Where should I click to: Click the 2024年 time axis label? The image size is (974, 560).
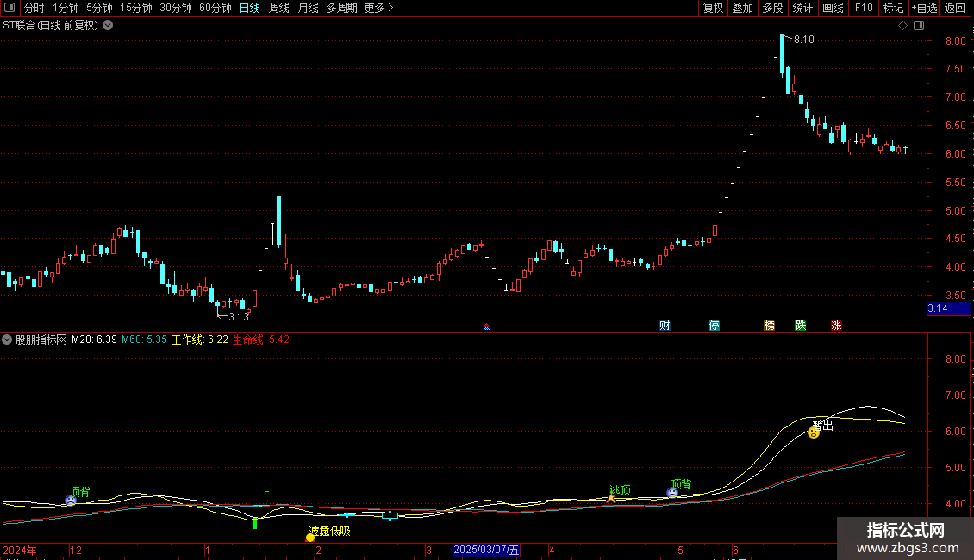20,551
